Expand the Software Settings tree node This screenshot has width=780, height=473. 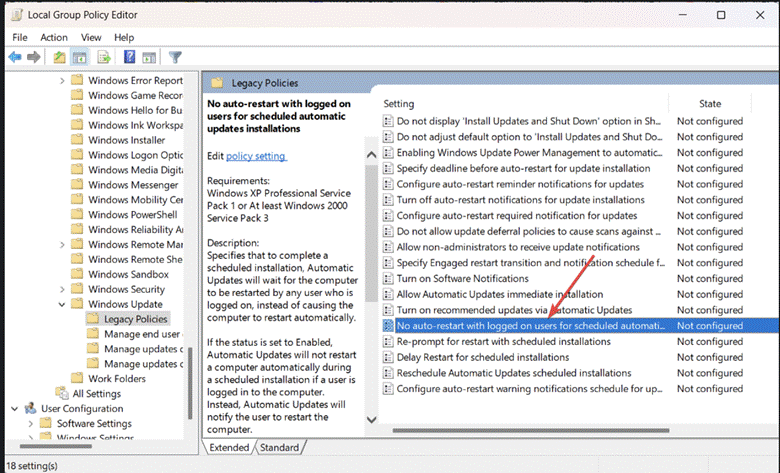click(x=30, y=424)
